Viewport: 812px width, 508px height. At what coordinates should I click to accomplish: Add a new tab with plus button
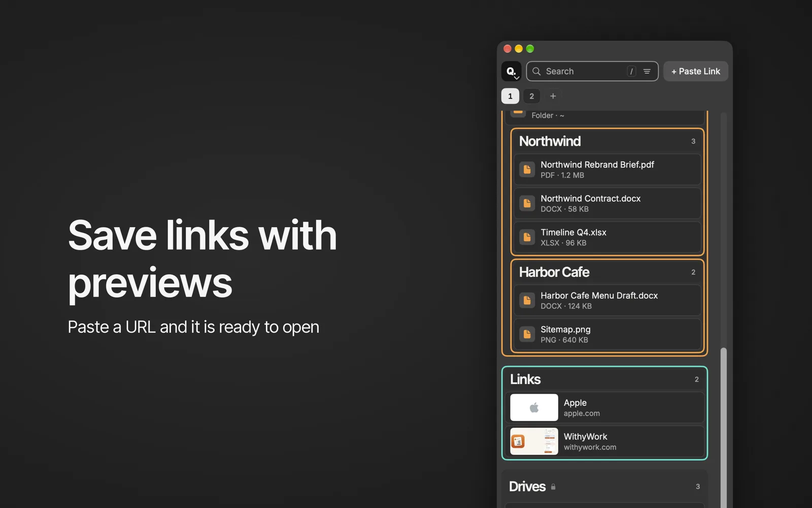coord(553,96)
